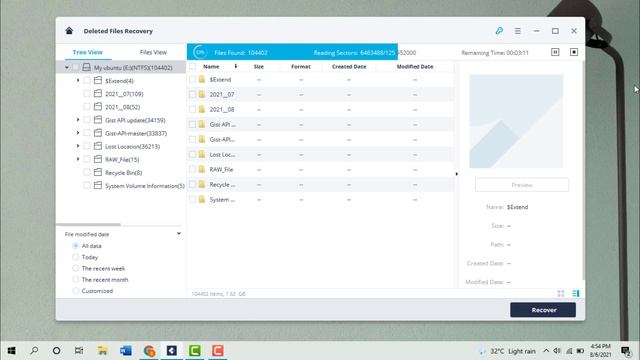
Task: Pause the scan
Action: click(555, 52)
